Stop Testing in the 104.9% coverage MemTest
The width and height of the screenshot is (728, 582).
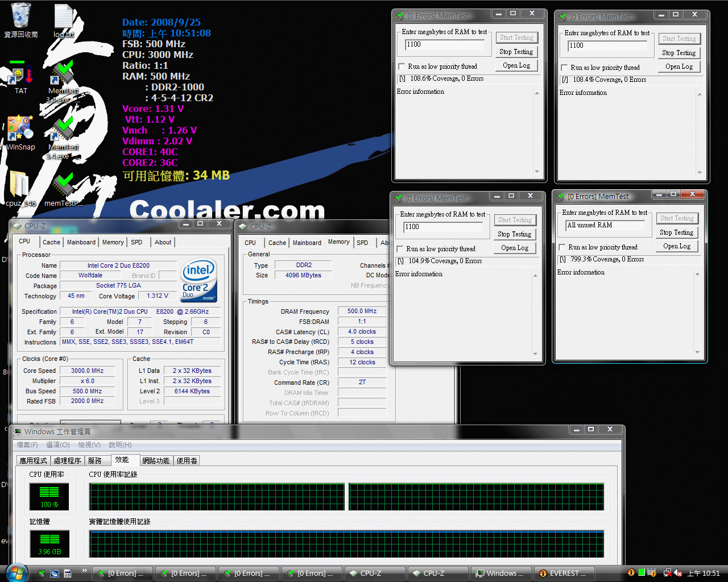(515, 234)
